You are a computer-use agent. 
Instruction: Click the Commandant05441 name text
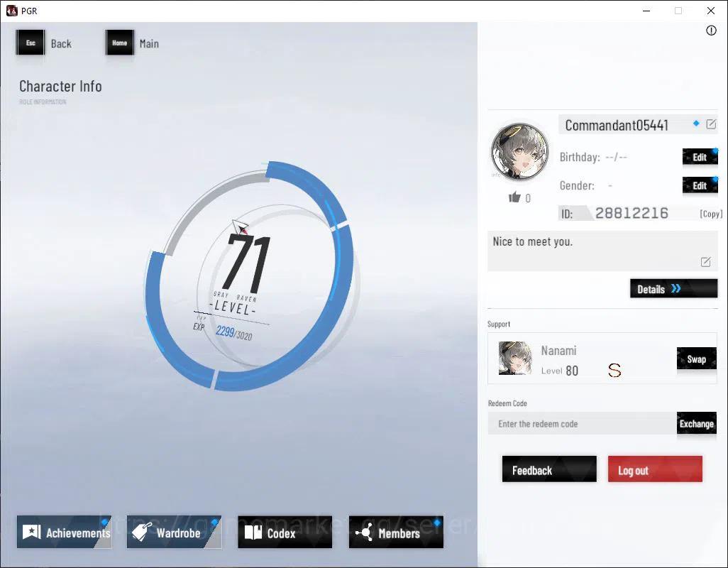coord(617,125)
